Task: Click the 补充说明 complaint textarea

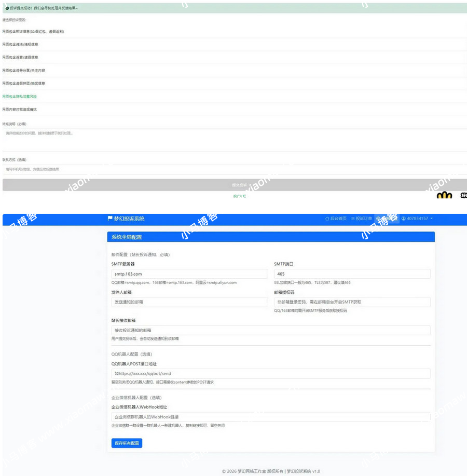Action: click(233, 140)
